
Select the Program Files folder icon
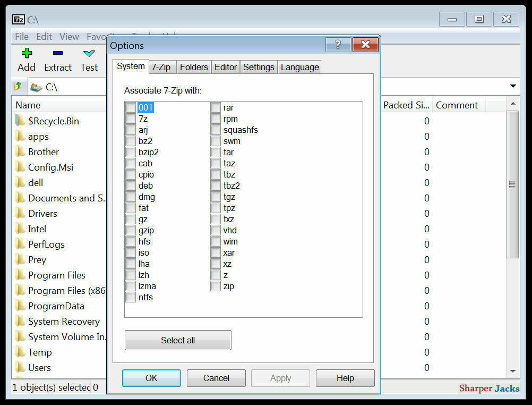pyautogui.click(x=20, y=275)
